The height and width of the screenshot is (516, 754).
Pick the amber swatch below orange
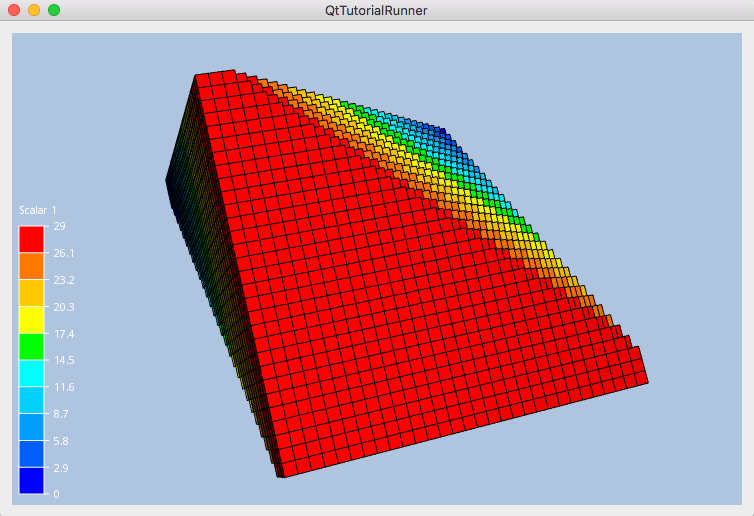pyautogui.click(x=32, y=293)
